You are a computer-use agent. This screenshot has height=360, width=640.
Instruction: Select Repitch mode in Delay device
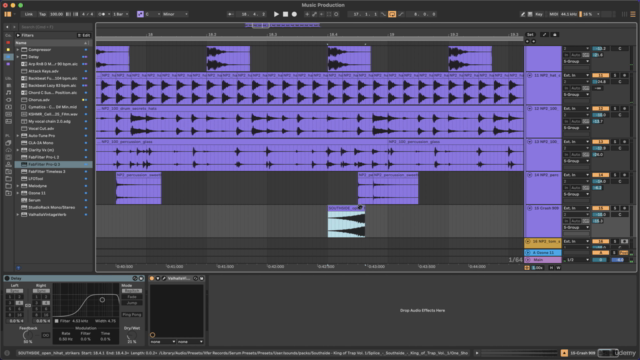tap(131, 291)
